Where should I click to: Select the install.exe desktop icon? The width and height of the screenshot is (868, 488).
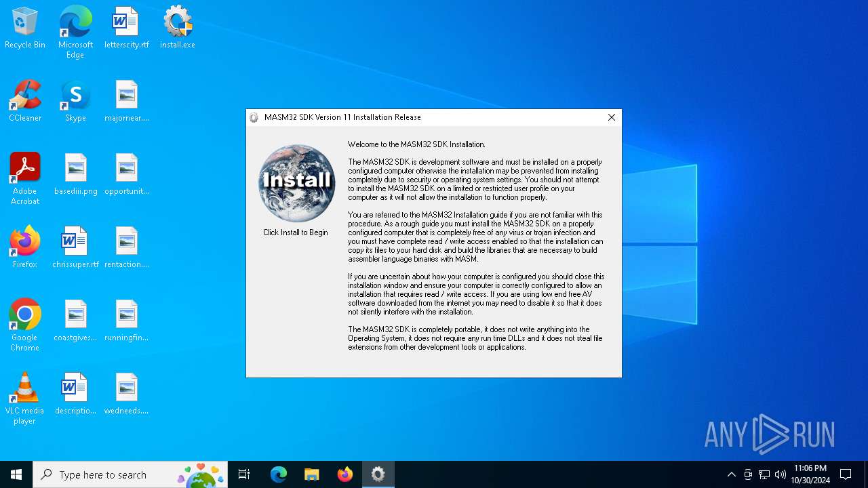coord(178,28)
